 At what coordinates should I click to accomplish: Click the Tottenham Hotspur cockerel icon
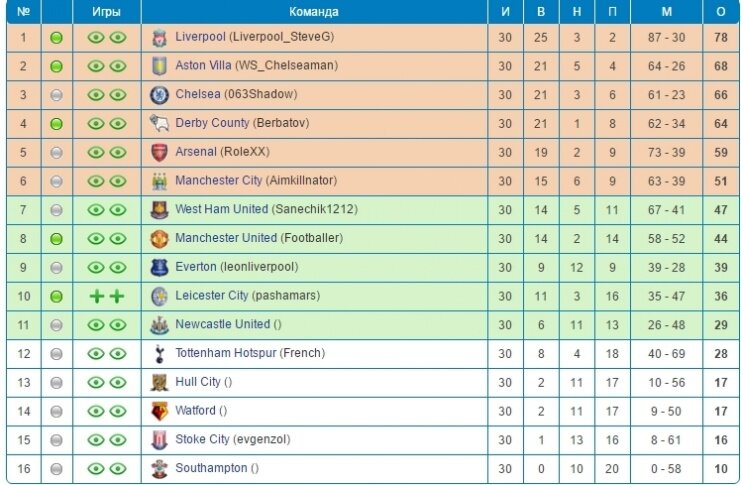point(159,354)
